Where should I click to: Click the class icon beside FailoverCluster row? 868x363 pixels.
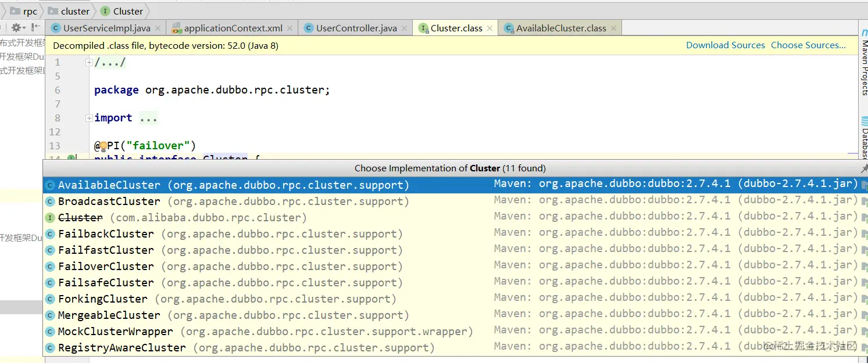pos(51,267)
